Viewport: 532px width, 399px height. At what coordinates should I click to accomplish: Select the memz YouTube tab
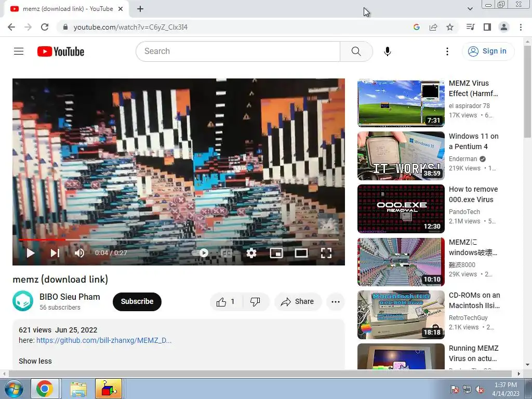pos(66,9)
